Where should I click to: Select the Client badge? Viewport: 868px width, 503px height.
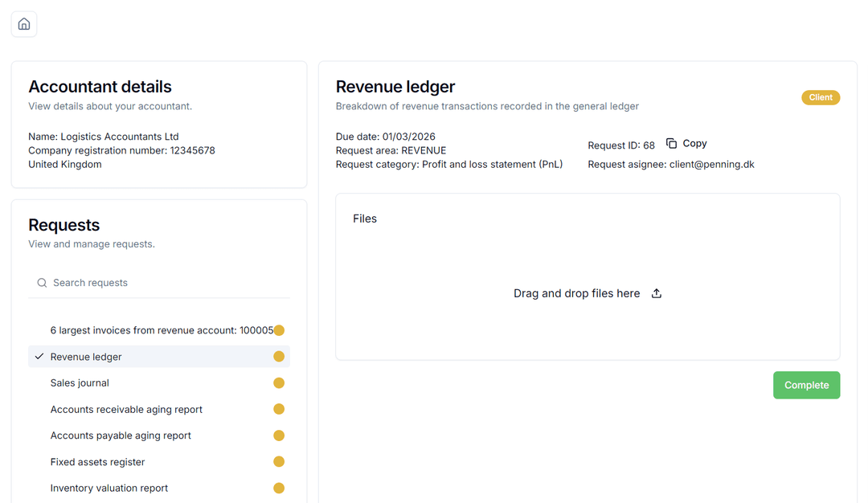(x=820, y=98)
